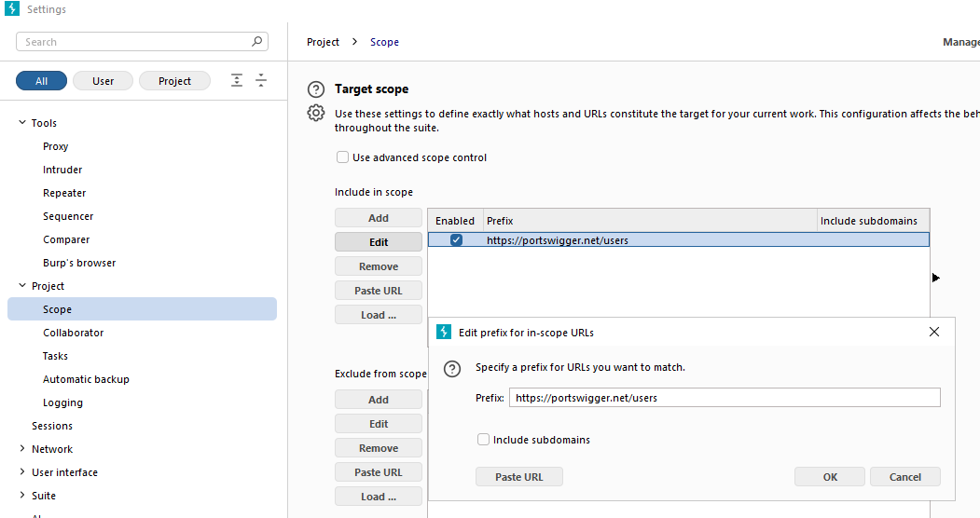Image resolution: width=980 pixels, height=518 pixels.
Task: Expand the Suite tree section
Action: point(22,495)
